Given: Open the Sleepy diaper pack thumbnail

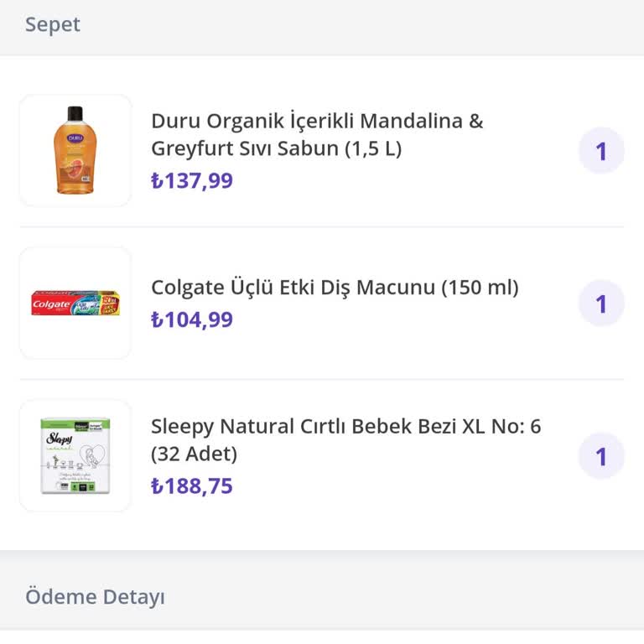Looking at the screenshot, I should pyautogui.click(x=75, y=455).
